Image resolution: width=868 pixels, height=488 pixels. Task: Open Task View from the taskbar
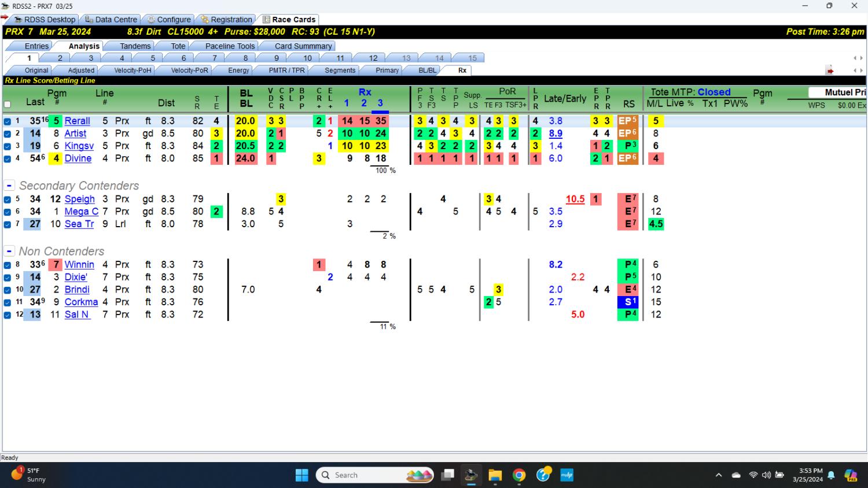point(447,475)
